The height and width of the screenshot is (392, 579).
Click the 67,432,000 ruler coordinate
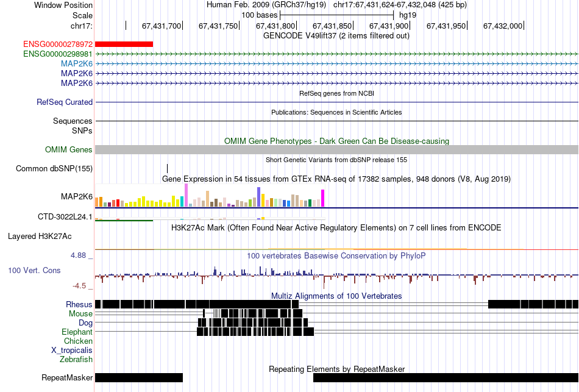click(503, 26)
